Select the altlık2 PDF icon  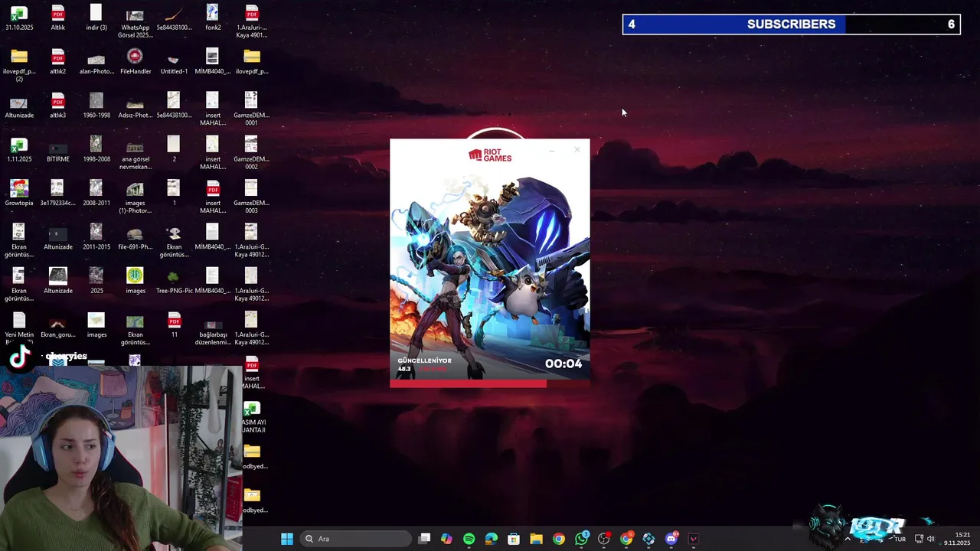point(58,62)
